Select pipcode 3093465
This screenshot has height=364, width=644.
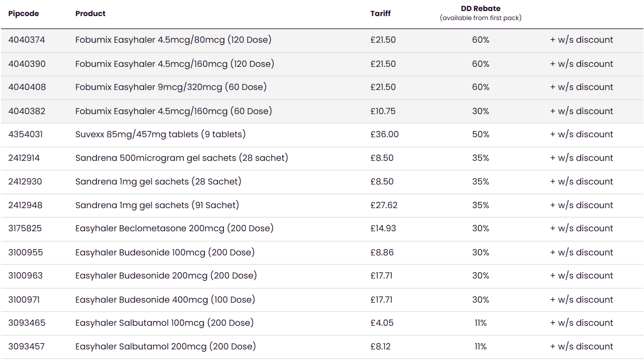(27, 323)
